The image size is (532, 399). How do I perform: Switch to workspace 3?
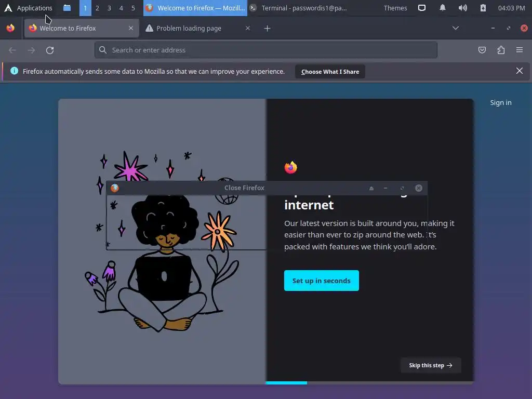coord(109,8)
